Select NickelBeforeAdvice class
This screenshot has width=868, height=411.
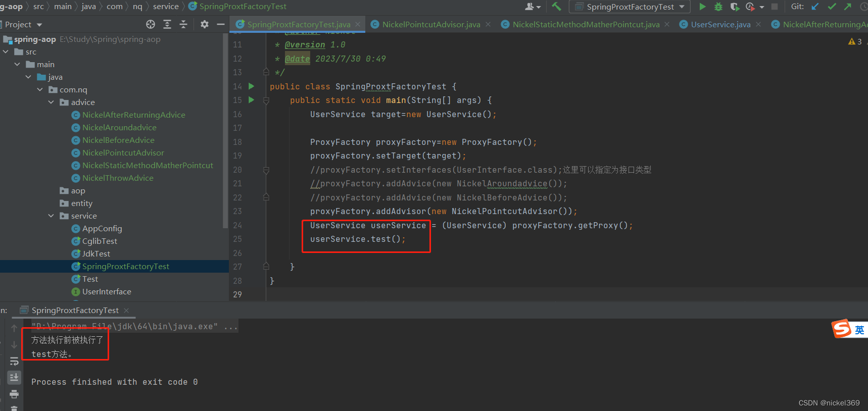point(118,140)
